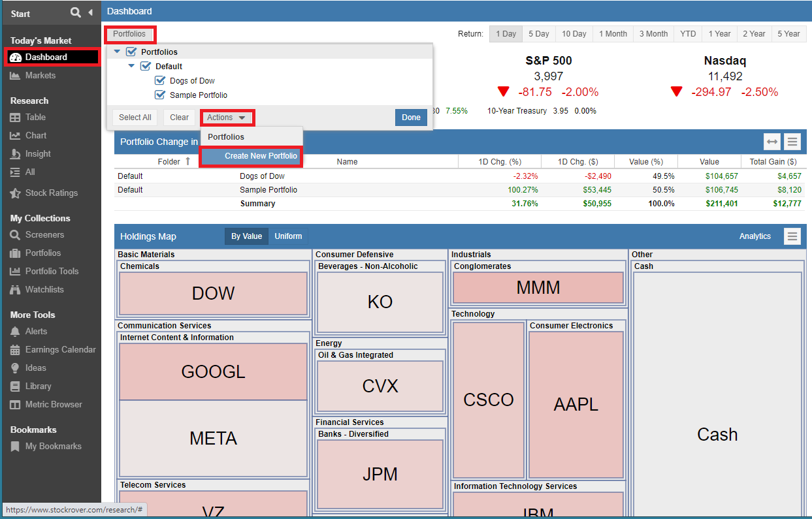This screenshot has width=812, height=519.
Task: Uncheck the Sample Portfolio checkbox
Action: tap(160, 95)
